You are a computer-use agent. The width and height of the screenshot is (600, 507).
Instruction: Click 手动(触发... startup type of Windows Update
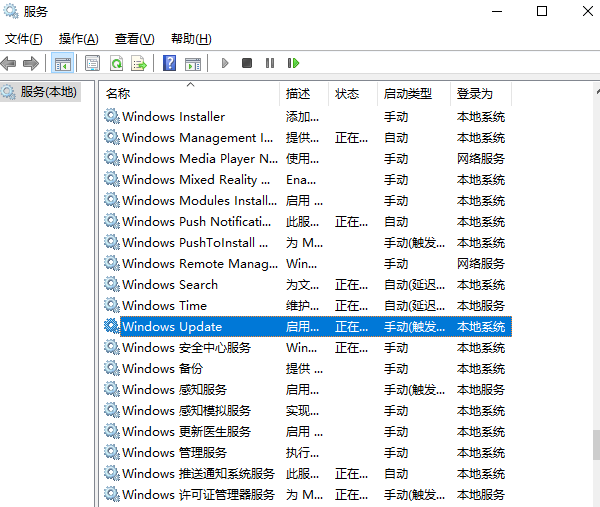coord(414,327)
